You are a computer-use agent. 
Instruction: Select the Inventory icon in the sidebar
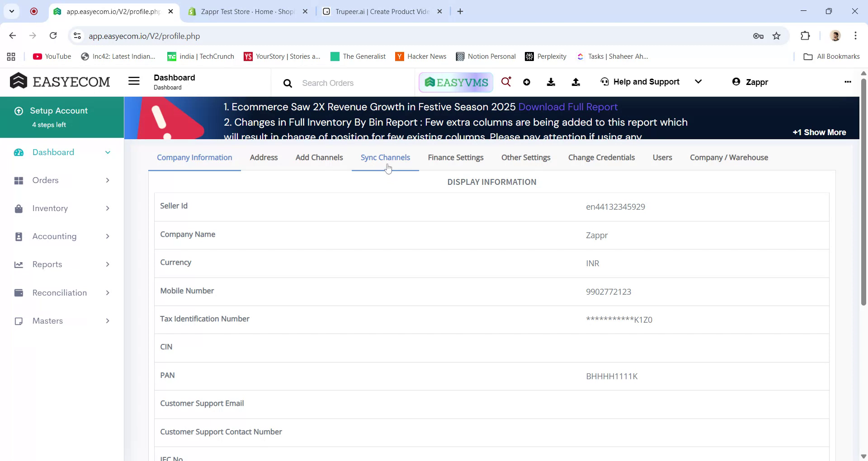18,208
